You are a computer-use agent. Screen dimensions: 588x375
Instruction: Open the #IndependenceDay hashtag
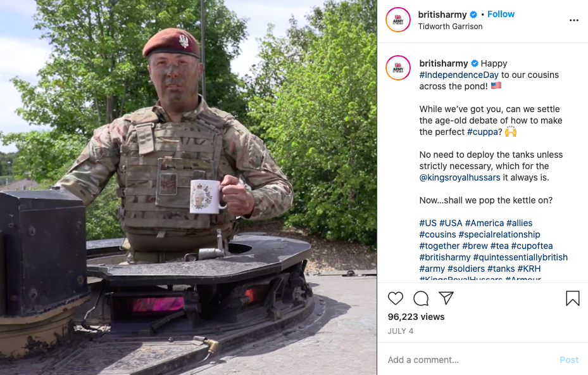click(459, 75)
